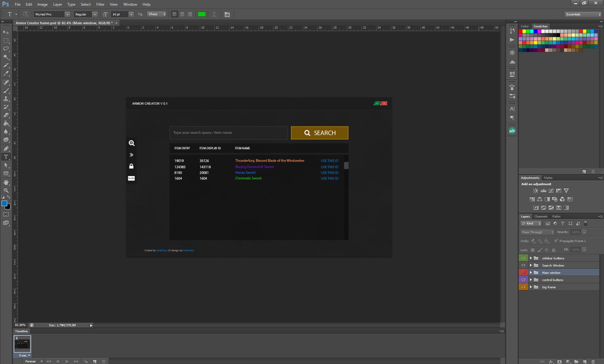604x364 pixels.
Task: Select the Rectangular Marquee tool
Action: point(6,41)
